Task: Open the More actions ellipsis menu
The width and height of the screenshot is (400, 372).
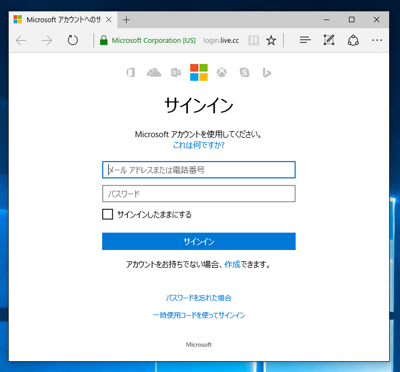Action: point(377,40)
